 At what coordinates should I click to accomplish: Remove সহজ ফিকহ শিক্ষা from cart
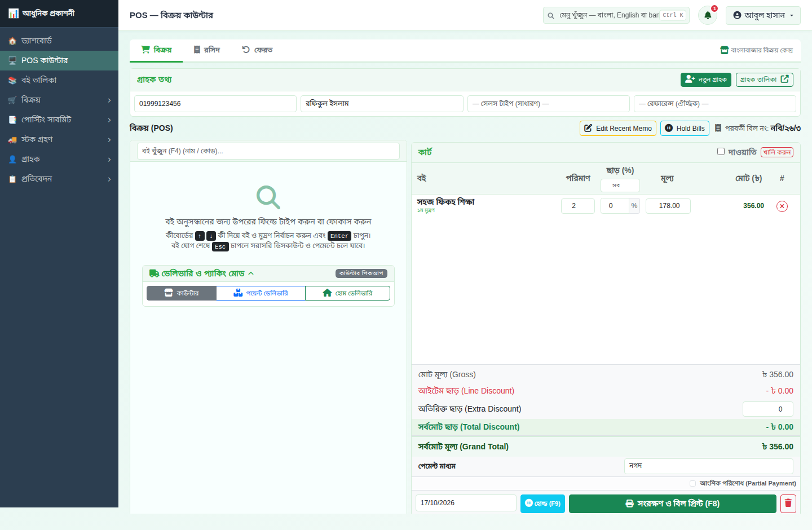coord(782,206)
